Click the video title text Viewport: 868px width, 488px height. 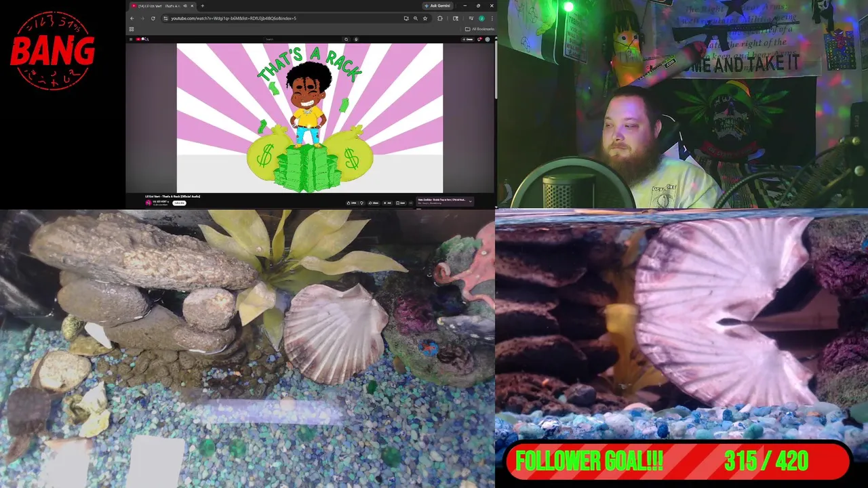173,196
